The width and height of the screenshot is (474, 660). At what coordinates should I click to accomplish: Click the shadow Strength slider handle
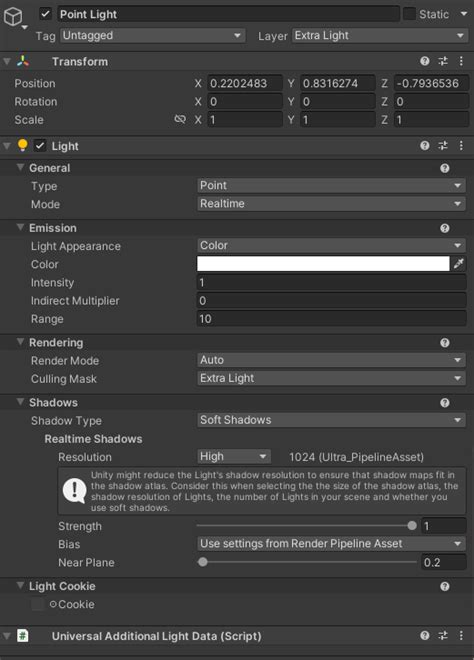[412, 525]
